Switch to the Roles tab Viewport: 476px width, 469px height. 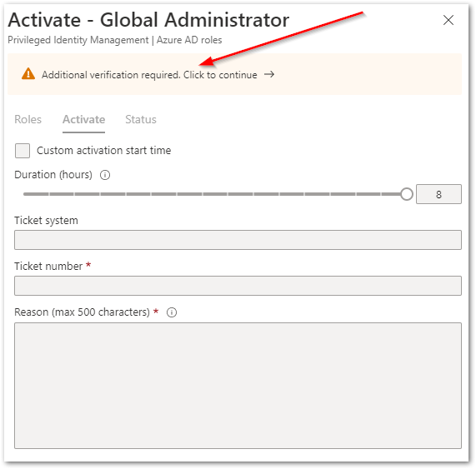28,119
